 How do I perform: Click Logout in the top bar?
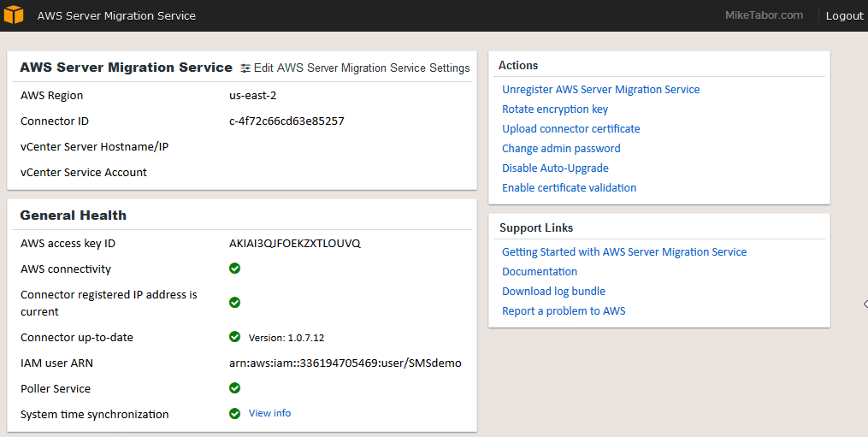coord(844,15)
